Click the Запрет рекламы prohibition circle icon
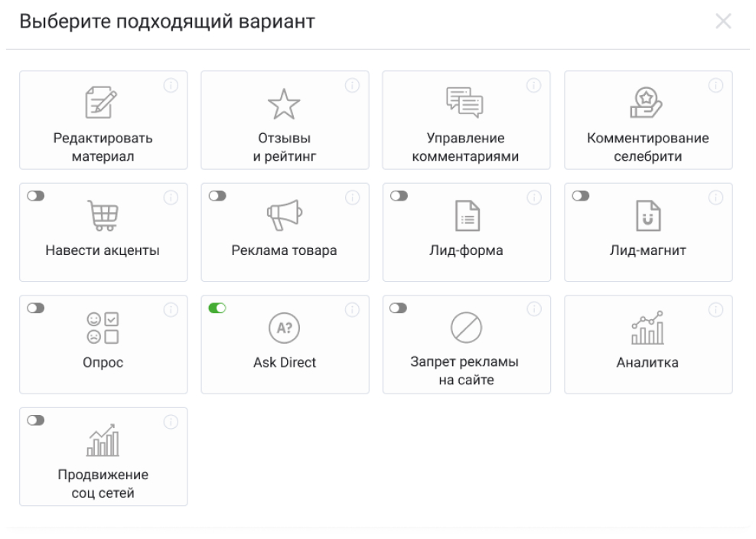This screenshot has height=539, width=756. click(x=466, y=329)
